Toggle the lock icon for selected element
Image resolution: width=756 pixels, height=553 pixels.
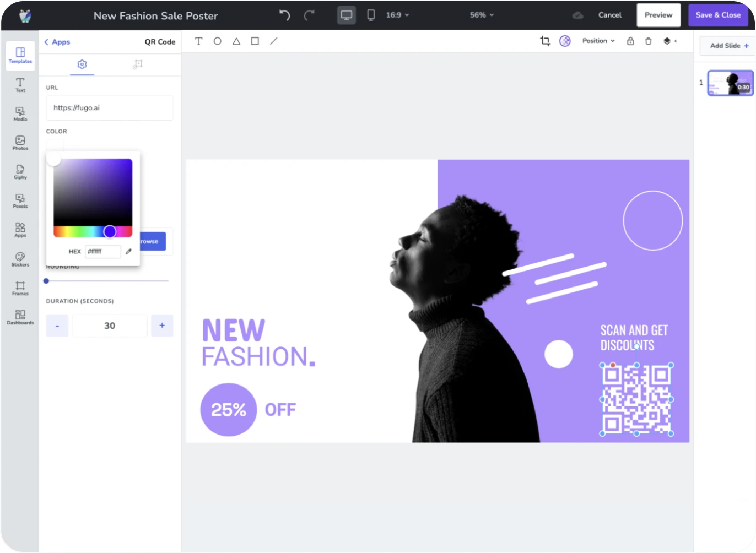pyautogui.click(x=630, y=41)
